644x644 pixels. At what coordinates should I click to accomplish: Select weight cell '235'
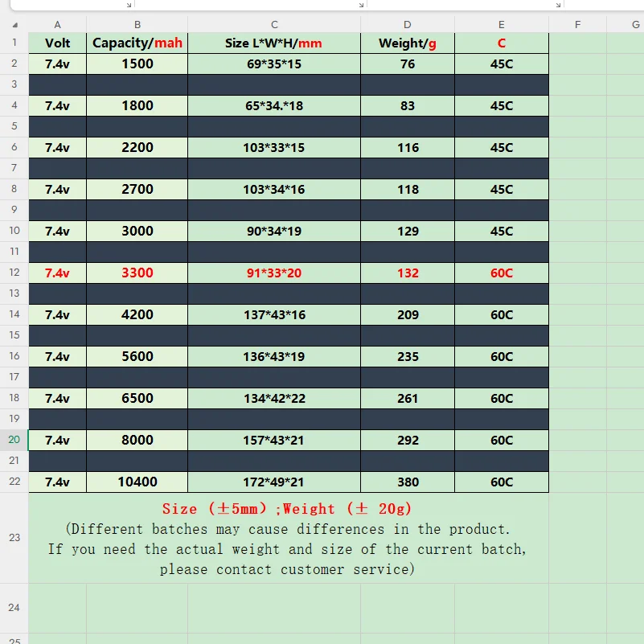408,356
